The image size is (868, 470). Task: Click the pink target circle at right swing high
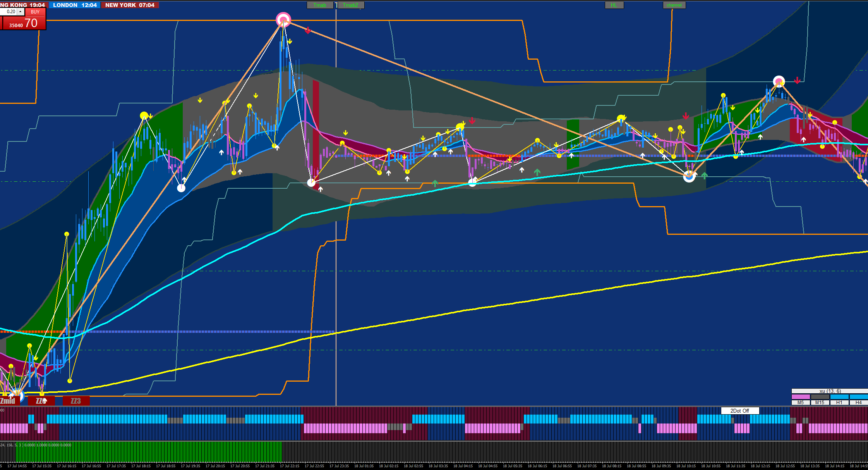tap(779, 82)
